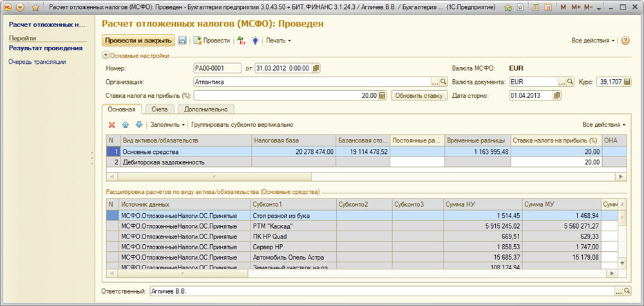Move row up with blue arrow
Screen dimensions: 644x306
[x=126, y=124]
